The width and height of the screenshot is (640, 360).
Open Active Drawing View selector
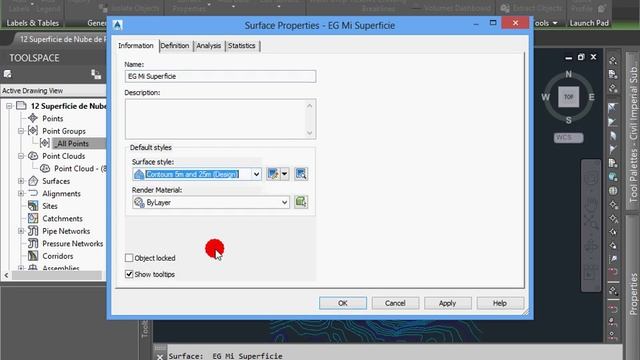53,91
